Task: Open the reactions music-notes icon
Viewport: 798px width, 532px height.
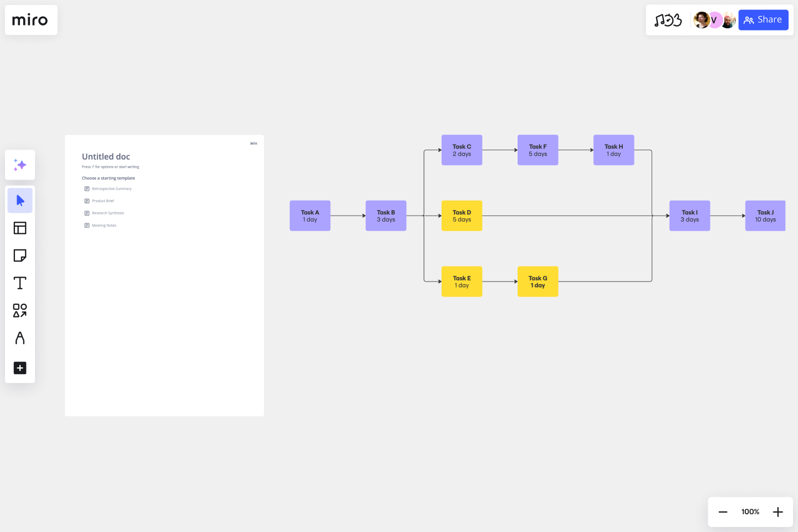Action: point(668,20)
